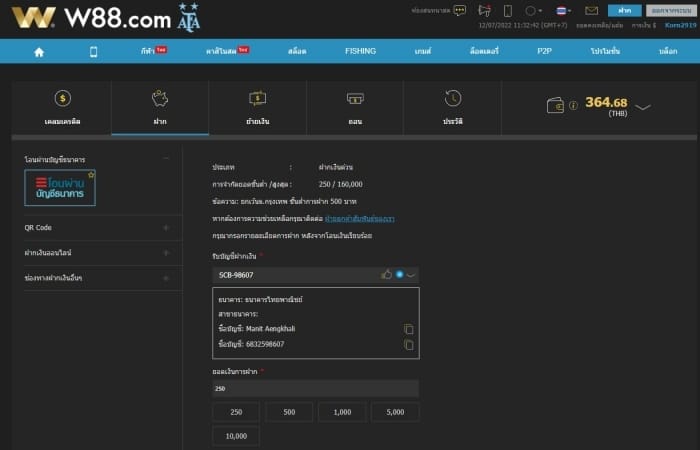Select the withdraw cash tab
The width and height of the screenshot is (700, 450).
[x=355, y=108]
